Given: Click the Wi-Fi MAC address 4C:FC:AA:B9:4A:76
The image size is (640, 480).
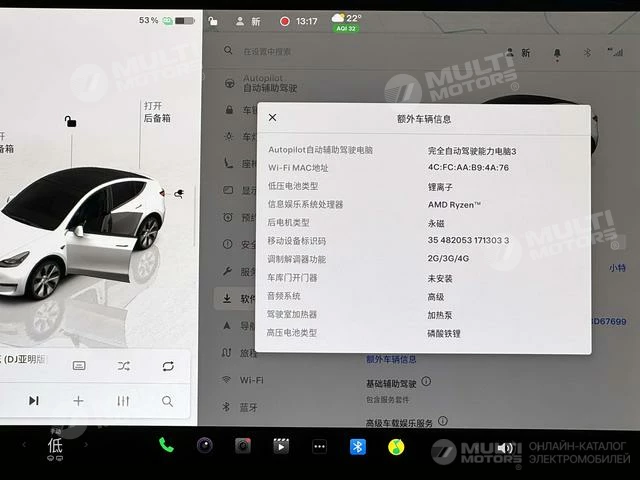Looking at the screenshot, I should pos(468,167).
